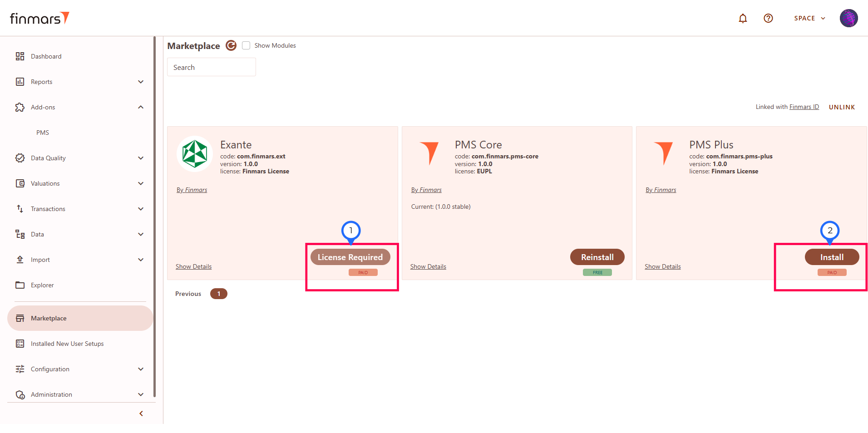Expand the Configuration chevron

pos(141,369)
